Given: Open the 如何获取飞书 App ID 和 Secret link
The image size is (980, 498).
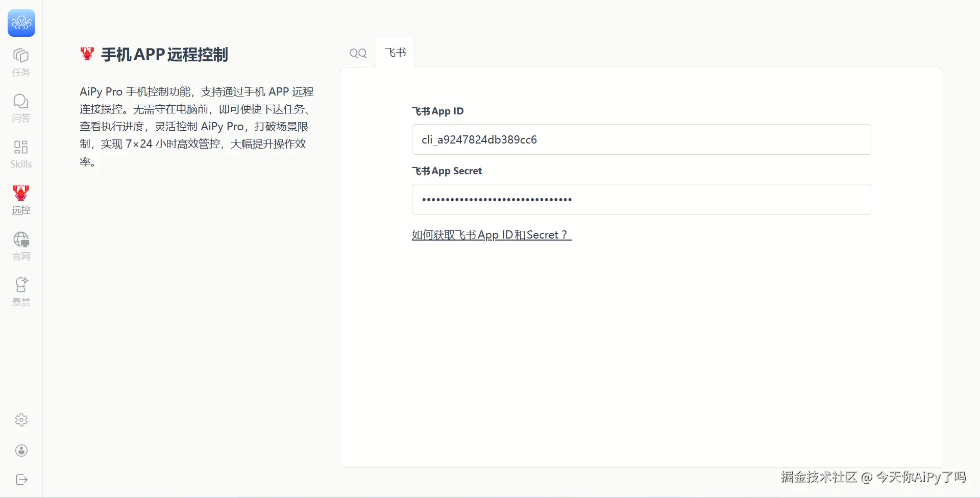Looking at the screenshot, I should point(492,235).
